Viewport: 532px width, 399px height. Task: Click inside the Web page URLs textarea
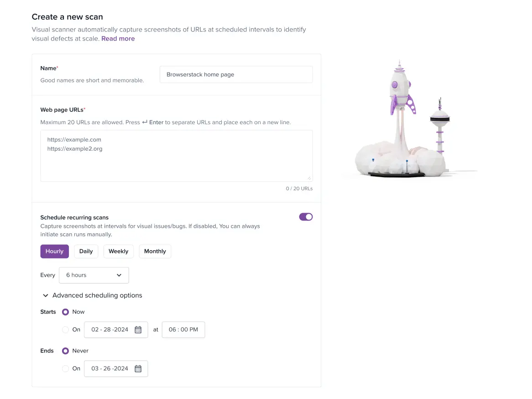click(x=177, y=156)
